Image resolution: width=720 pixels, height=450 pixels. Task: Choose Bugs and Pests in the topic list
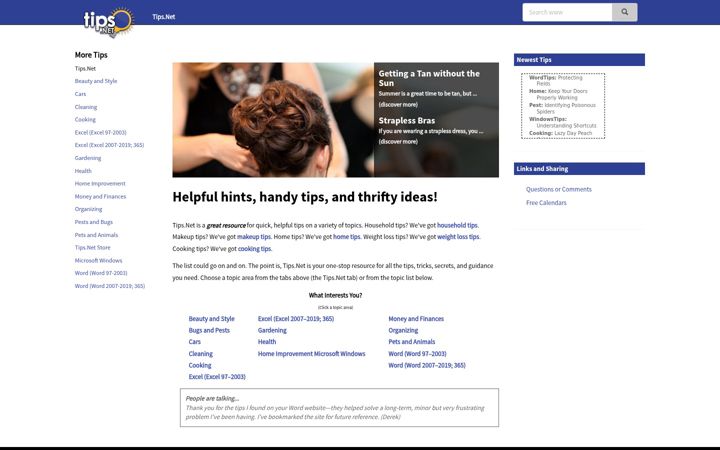[x=209, y=330]
